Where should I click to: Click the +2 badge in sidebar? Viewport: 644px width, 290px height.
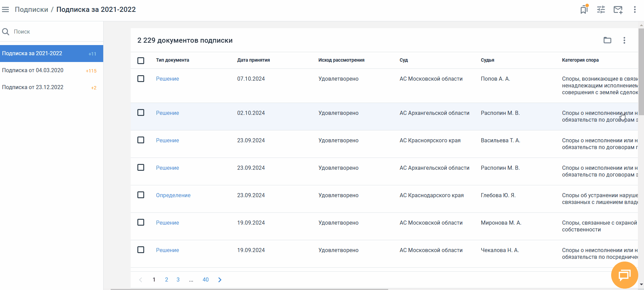coord(94,88)
